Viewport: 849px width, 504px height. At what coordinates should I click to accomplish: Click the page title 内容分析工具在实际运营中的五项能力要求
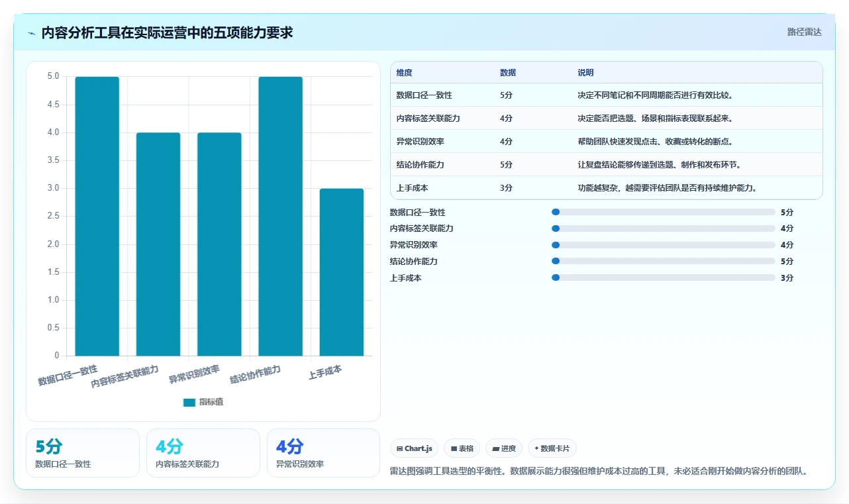pyautogui.click(x=167, y=32)
